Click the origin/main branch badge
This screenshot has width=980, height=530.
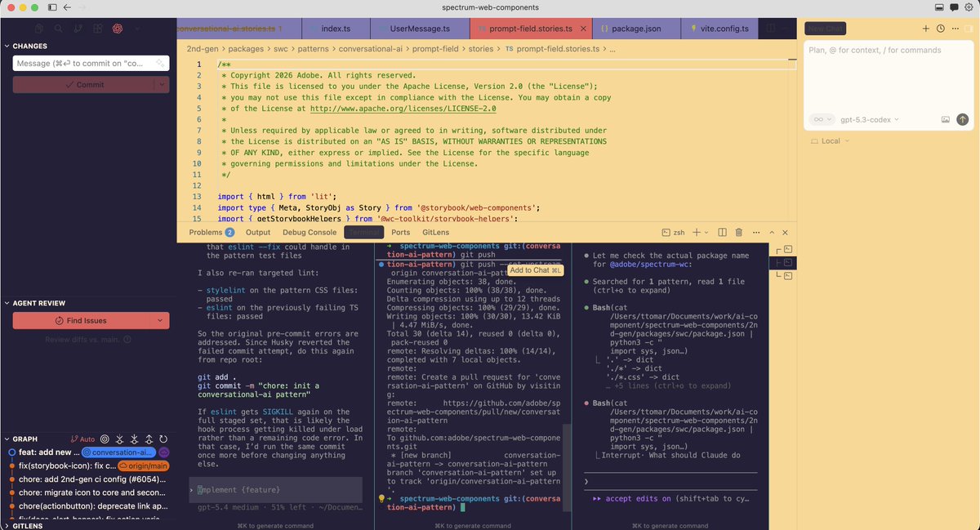click(142, 465)
